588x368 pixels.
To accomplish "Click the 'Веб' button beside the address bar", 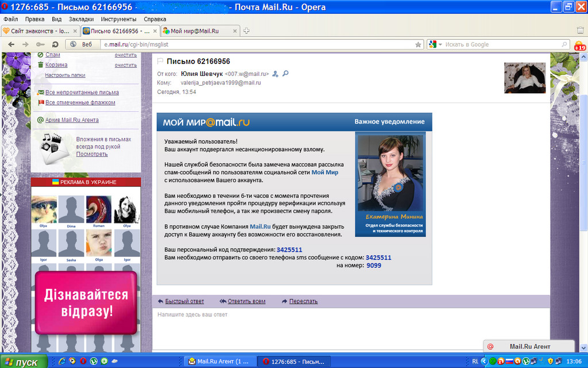I will click(x=83, y=44).
